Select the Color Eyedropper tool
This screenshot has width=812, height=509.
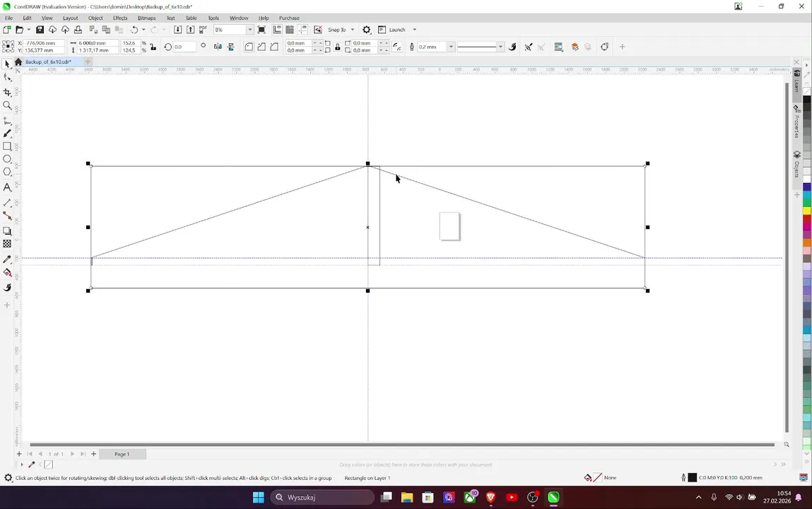[7, 259]
